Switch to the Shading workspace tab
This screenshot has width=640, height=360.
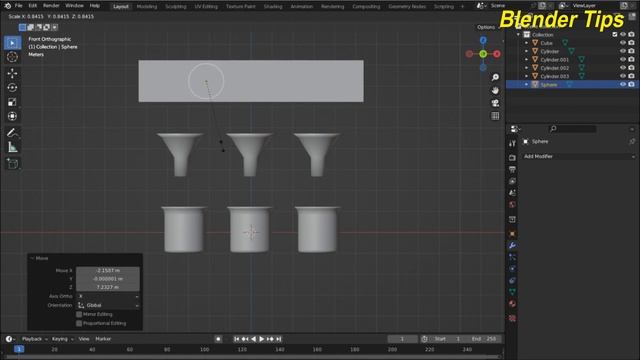pyautogui.click(x=273, y=7)
